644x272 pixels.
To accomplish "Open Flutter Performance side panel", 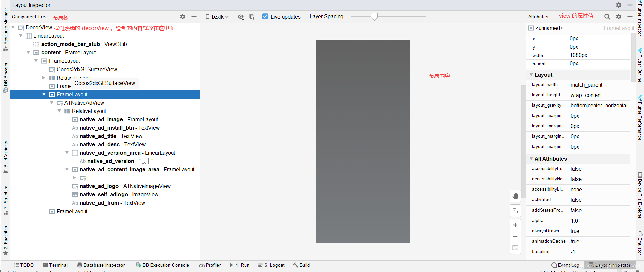I will click(640, 118).
